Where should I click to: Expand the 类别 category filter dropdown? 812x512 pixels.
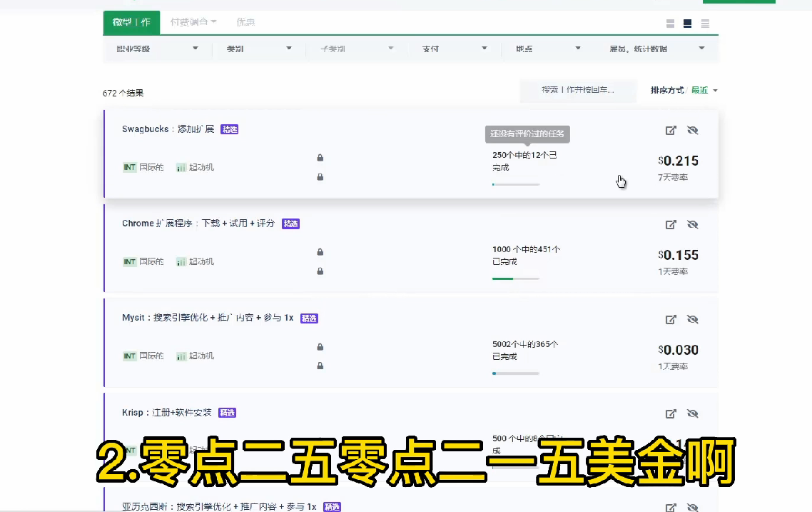[x=258, y=49]
